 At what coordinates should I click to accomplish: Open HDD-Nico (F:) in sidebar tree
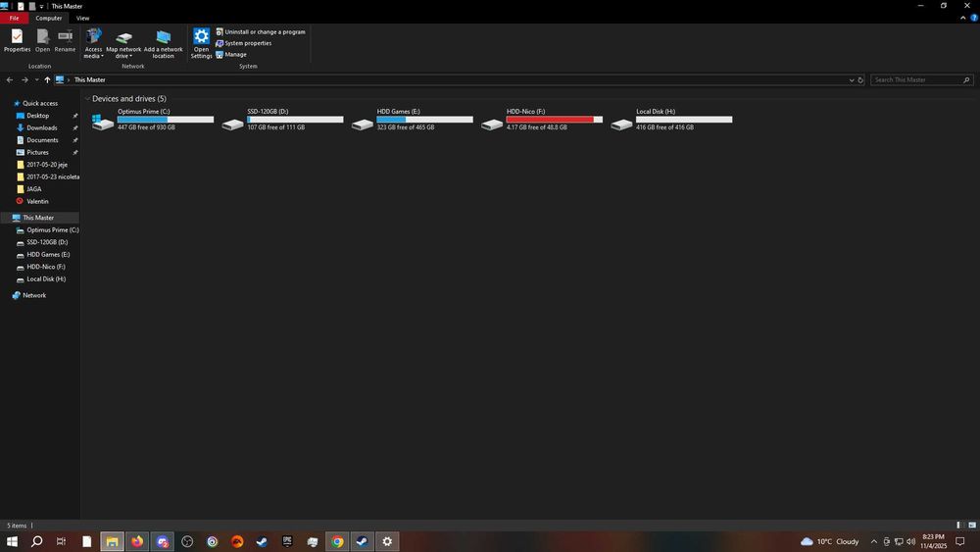[46, 267]
